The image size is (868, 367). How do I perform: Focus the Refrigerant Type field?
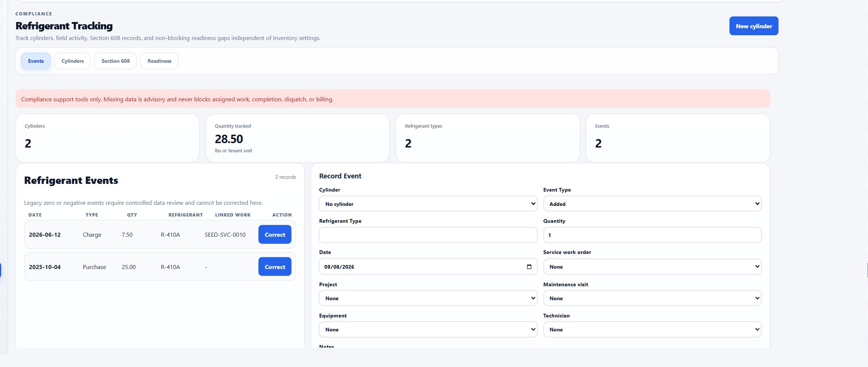click(x=428, y=235)
